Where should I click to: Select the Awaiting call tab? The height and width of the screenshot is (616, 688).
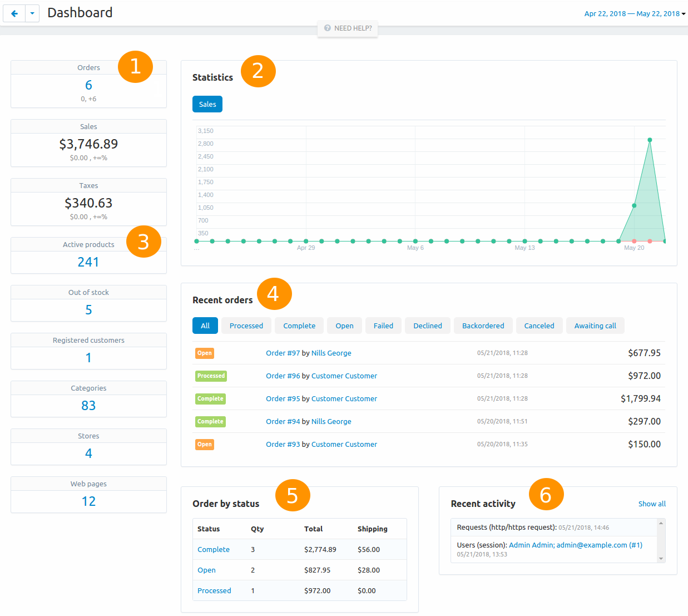(595, 326)
